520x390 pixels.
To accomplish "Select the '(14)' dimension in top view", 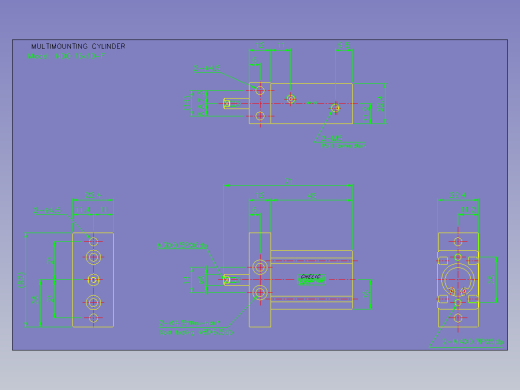I will 187,103.
